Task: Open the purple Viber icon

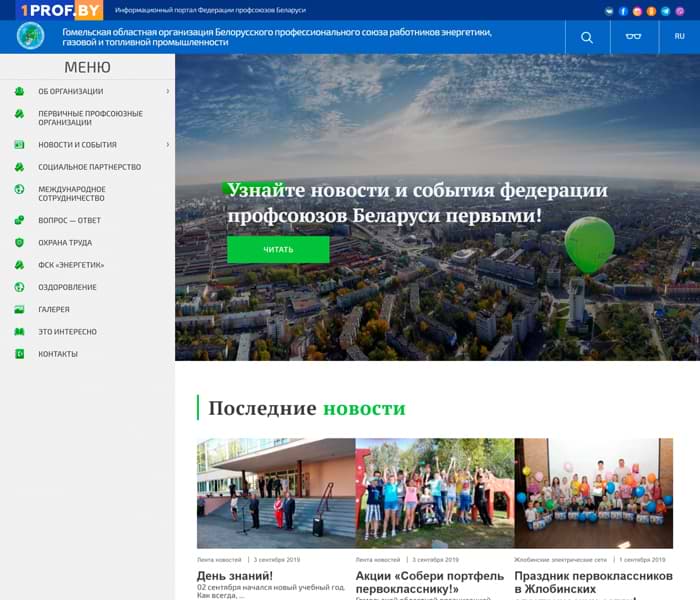Action: coord(679,12)
